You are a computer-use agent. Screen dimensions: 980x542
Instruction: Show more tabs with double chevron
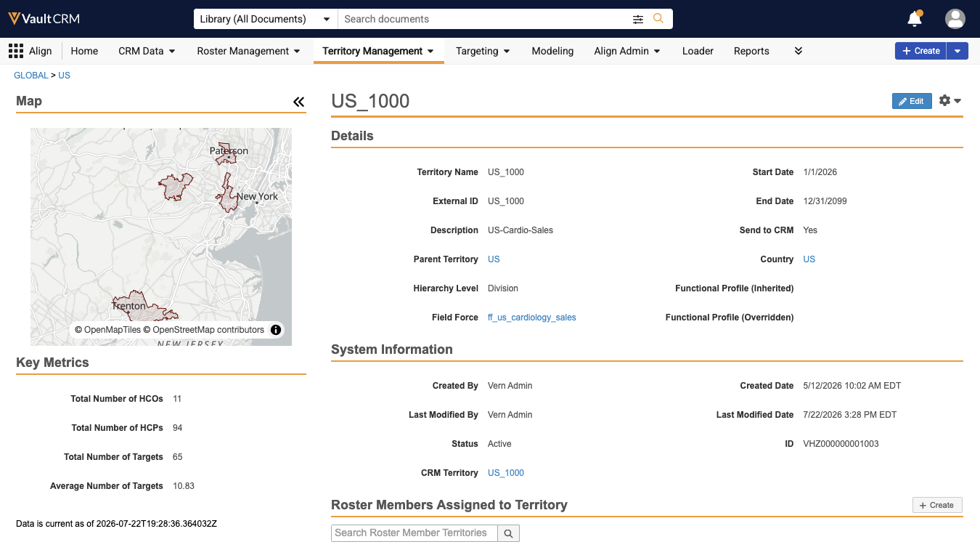[799, 51]
